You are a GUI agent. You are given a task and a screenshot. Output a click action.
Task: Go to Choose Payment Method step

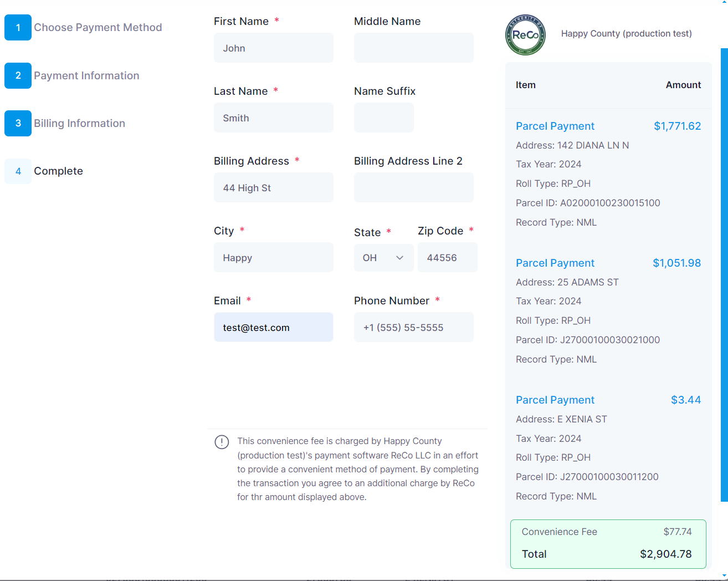coord(98,28)
